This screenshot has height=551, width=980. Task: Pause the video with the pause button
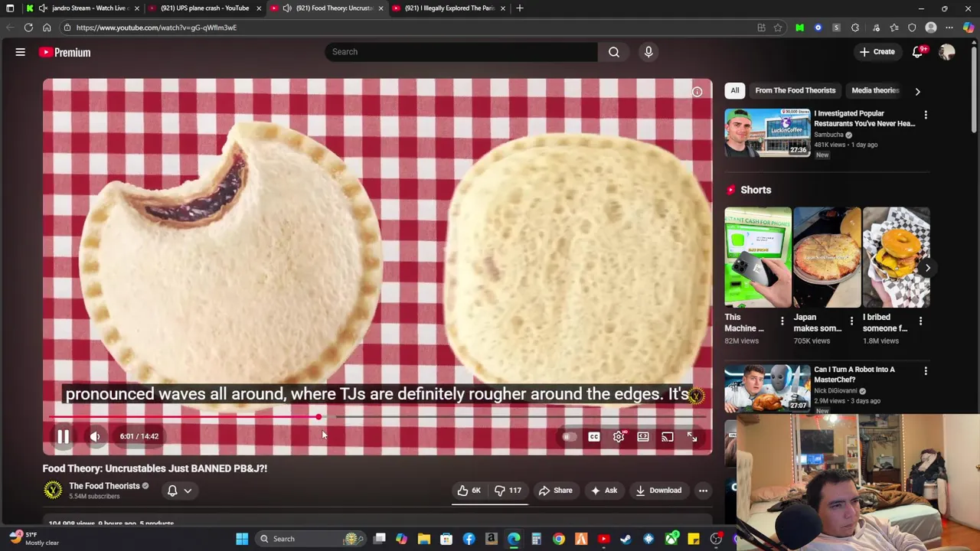coord(63,436)
